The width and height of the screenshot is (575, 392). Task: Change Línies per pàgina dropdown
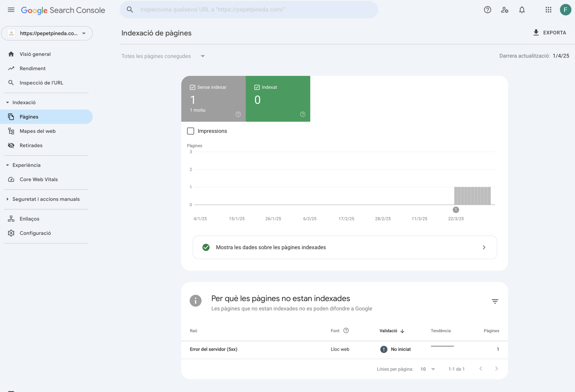(x=428, y=369)
